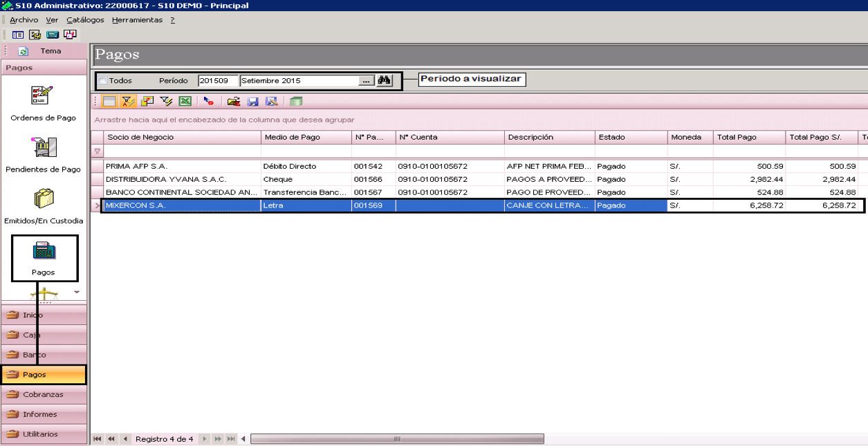The width and height of the screenshot is (868, 446).
Task: Click the save layout floppy icon
Action: (x=253, y=102)
